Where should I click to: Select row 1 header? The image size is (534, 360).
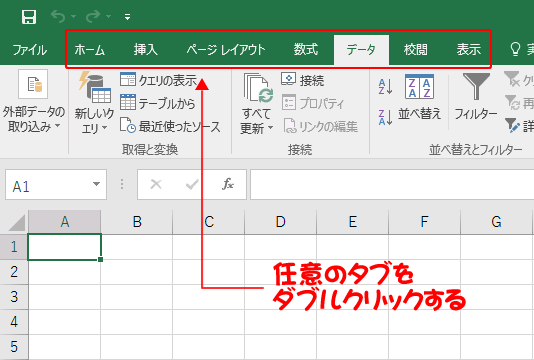tap(14, 247)
